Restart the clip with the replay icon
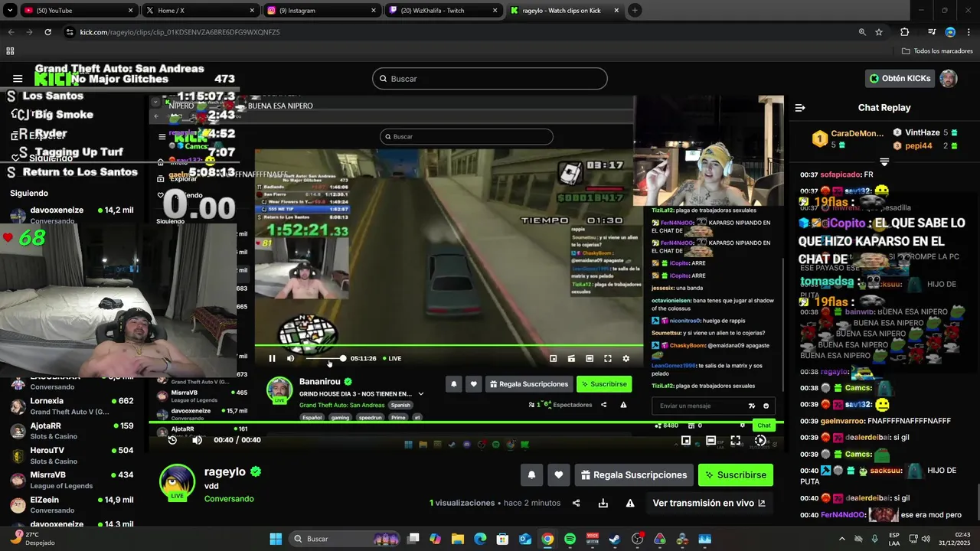The height and width of the screenshot is (551, 980). tap(172, 440)
